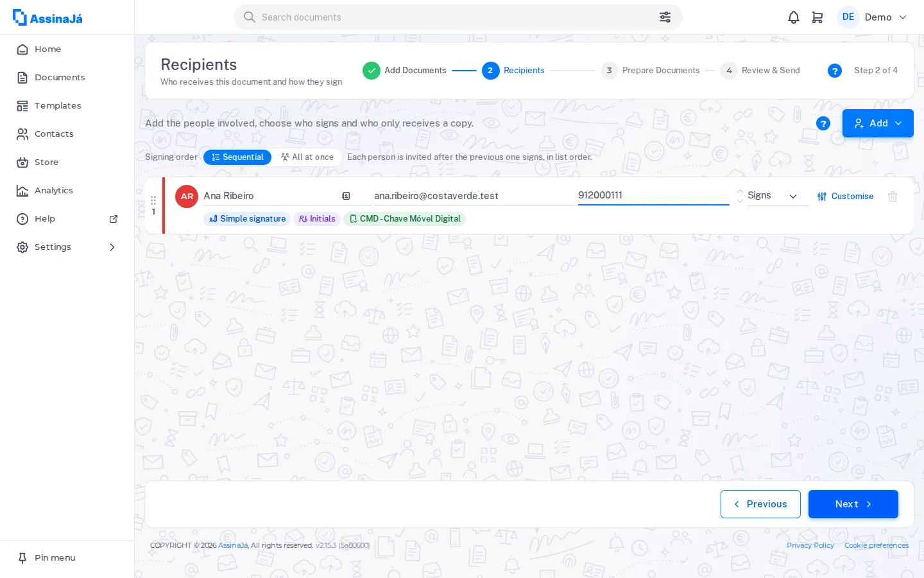
Task: Edit the recipient email field
Action: (474, 196)
